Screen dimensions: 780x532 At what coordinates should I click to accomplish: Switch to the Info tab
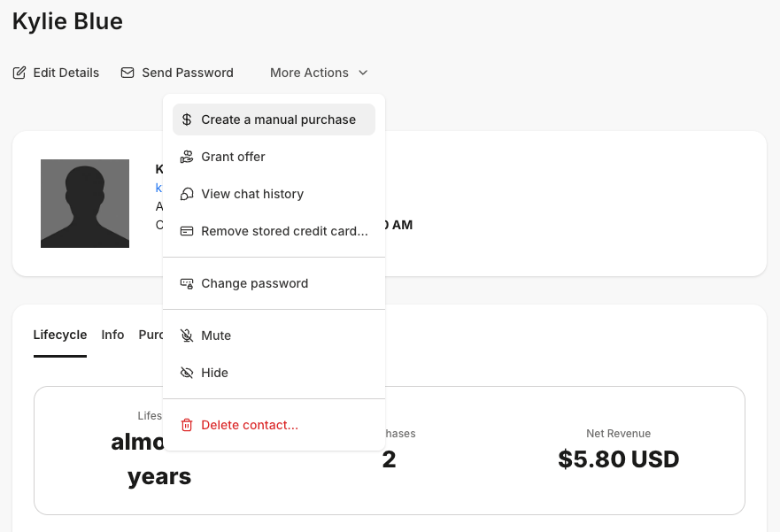pyautogui.click(x=112, y=335)
